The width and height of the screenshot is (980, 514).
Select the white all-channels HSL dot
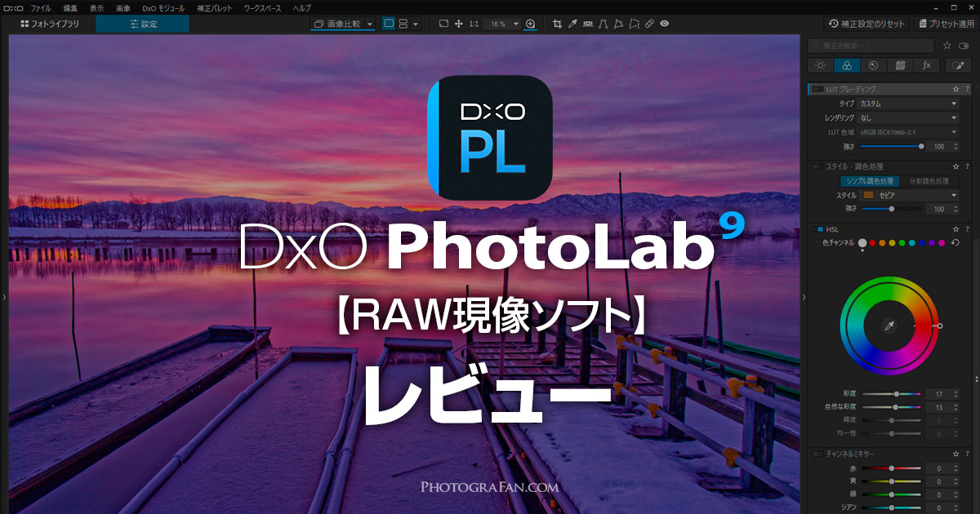coord(862,243)
